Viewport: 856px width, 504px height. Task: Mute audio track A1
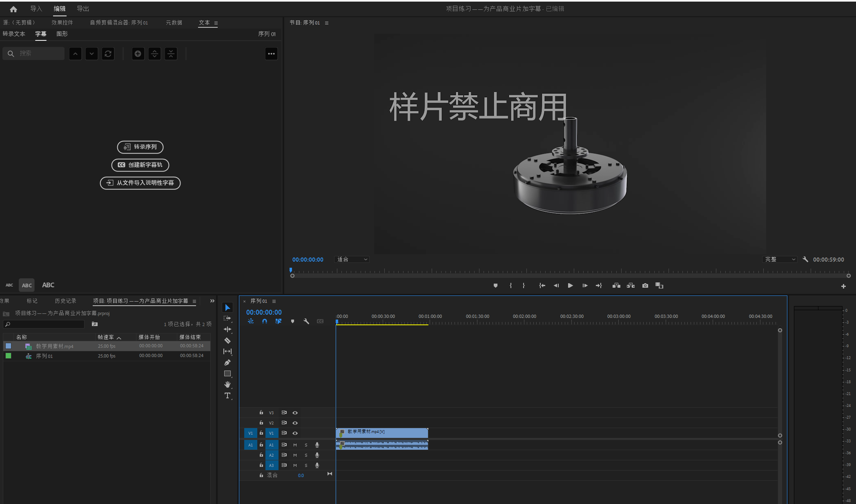click(x=295, y=445)
